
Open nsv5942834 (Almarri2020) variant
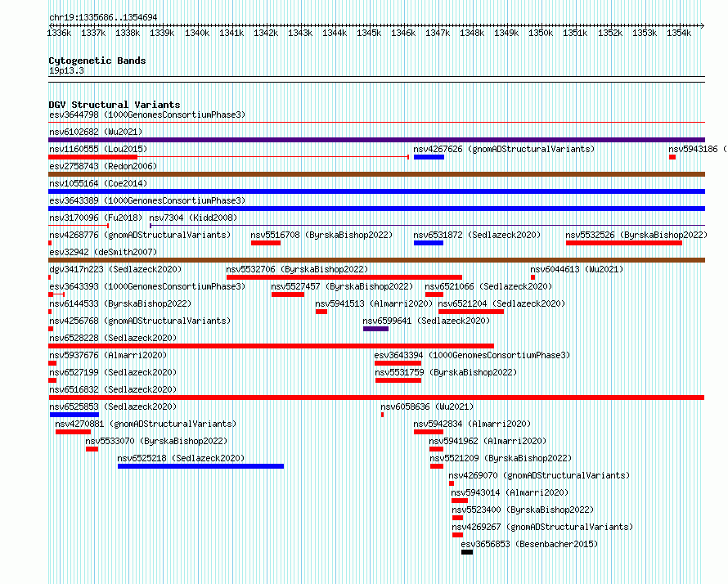tap(472, 424)
